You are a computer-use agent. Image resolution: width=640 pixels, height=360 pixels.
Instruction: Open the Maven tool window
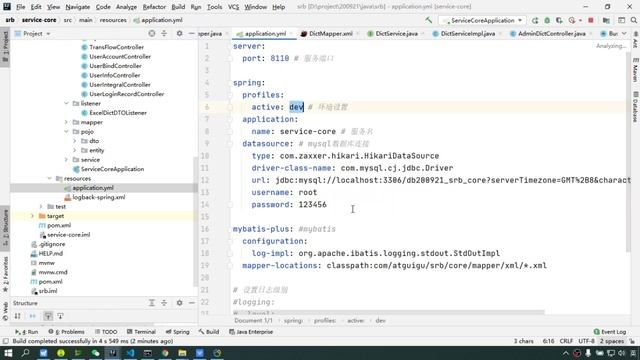pos(636,70)
